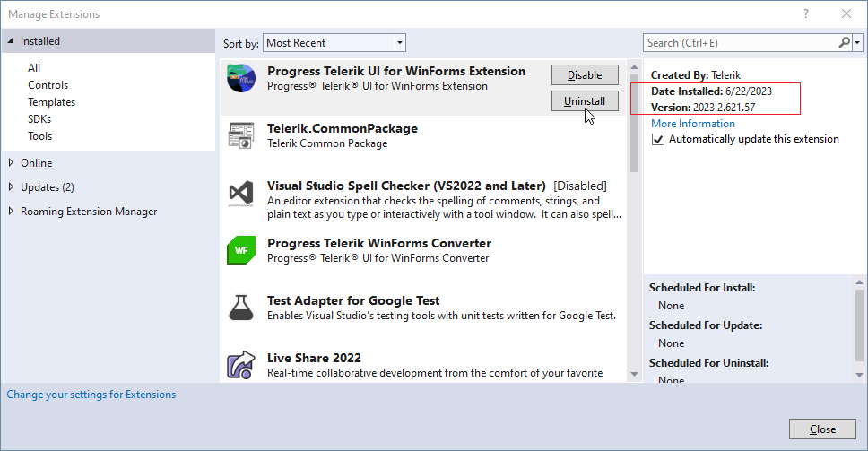Image resolution: width=868 pixels, height=451 pixels.
Task: Open the Sort by Most Recent dropdown
Action: click(x=334, y=43)
